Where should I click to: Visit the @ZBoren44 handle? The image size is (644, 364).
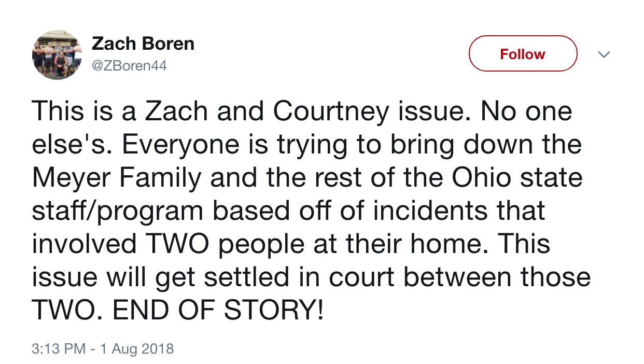(x=129, y=66)
